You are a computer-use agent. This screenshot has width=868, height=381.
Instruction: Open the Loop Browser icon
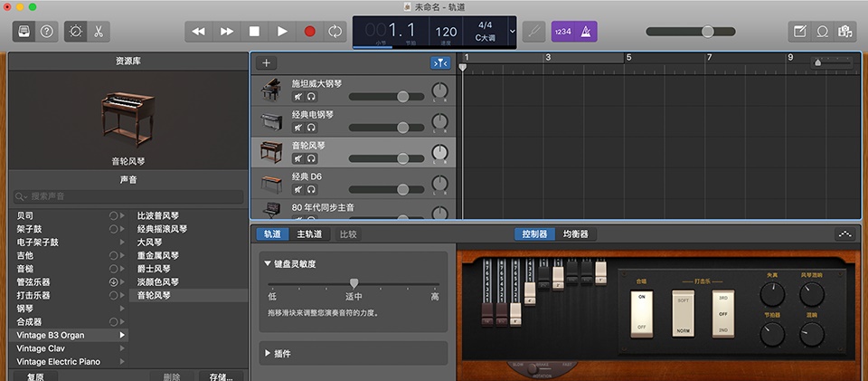click(x=823, y=31)
